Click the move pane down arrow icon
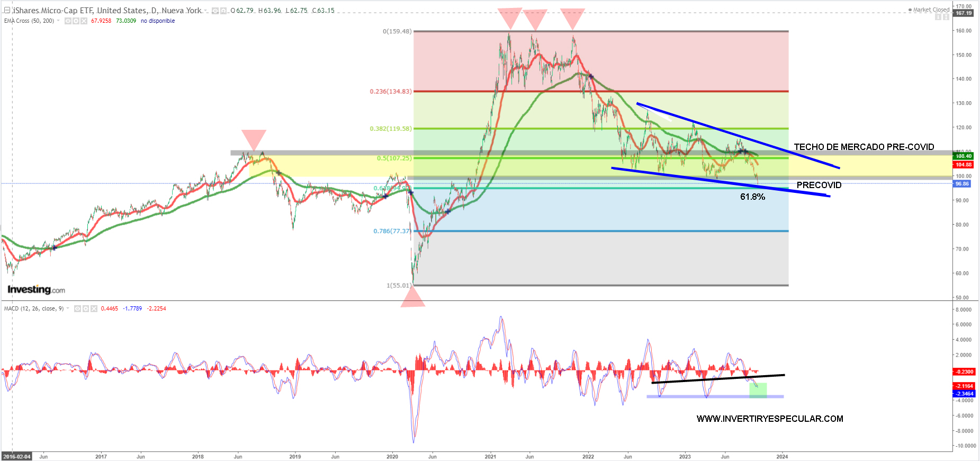Viewport: 980px width, 461px height. (x=938, y=17)
